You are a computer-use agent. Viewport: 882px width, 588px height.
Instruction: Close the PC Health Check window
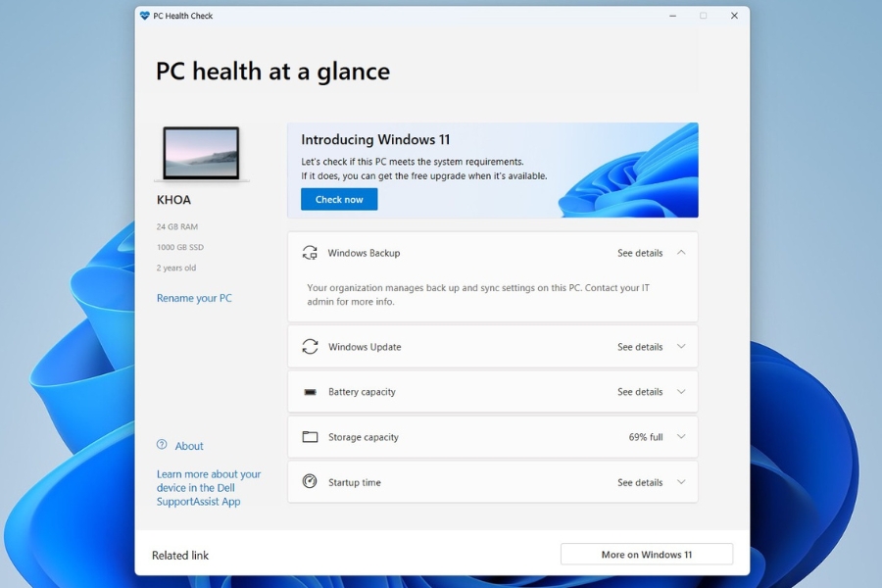(x=734, y=16)
